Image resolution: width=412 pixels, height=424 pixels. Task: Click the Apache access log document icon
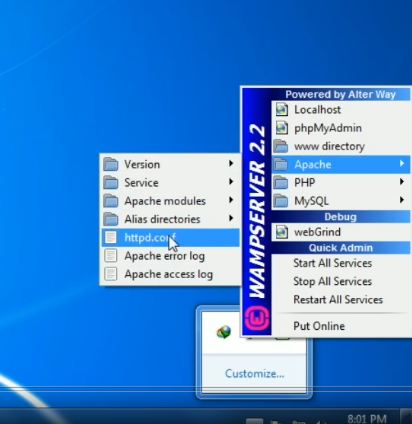pyautogui.click(x=111, y=274)
